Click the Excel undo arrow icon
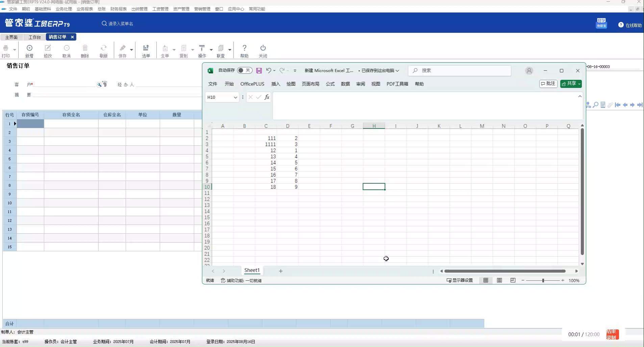The width and height of the screenshot is (644, 347). 268,70
